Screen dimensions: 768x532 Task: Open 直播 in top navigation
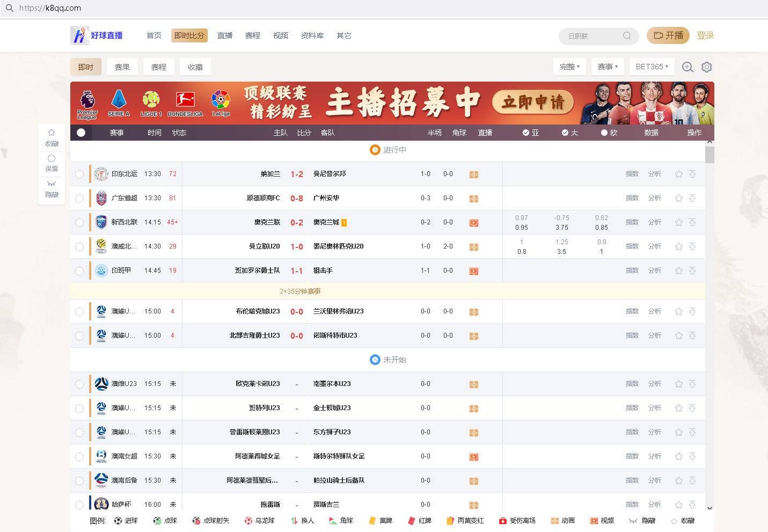point(225,35)
